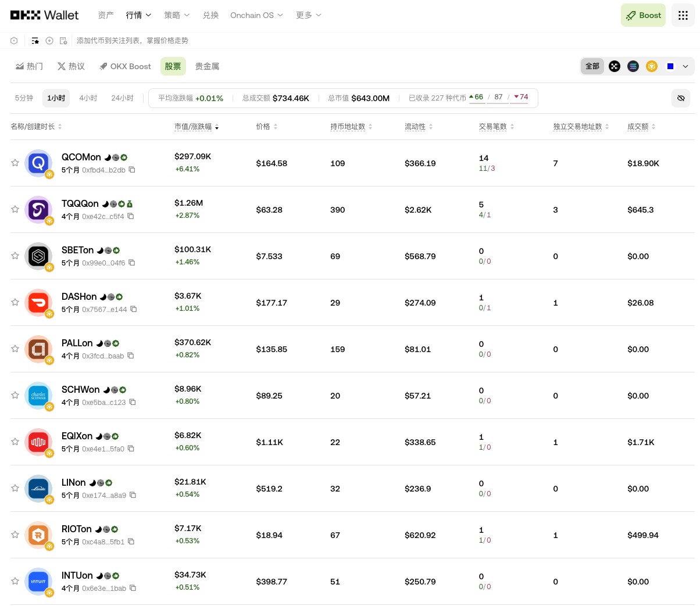Switch to the 热门 tab
700x606 pixels.
[29, 66]
